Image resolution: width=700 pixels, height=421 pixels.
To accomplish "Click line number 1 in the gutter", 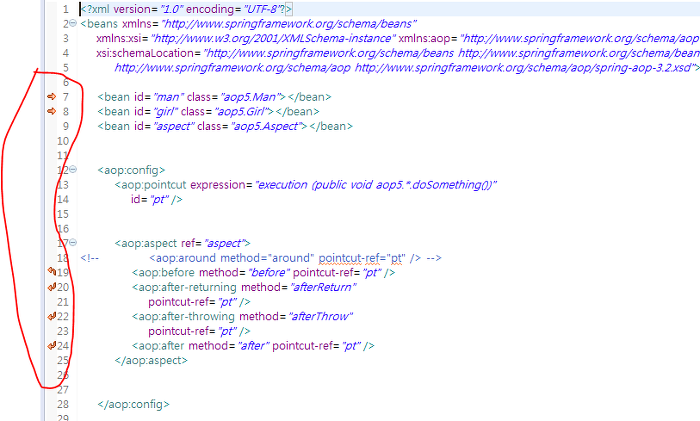I will (66, 9).
